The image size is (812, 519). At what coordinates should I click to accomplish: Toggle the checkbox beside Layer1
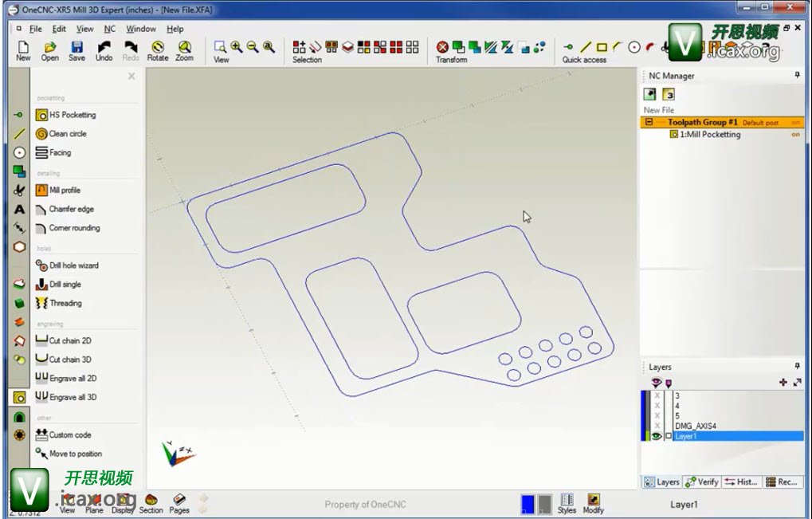coord(669,436)
